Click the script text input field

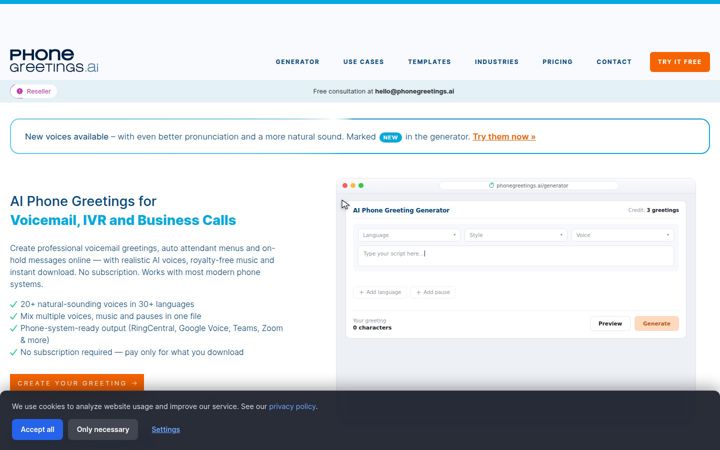tap(516, 256)
